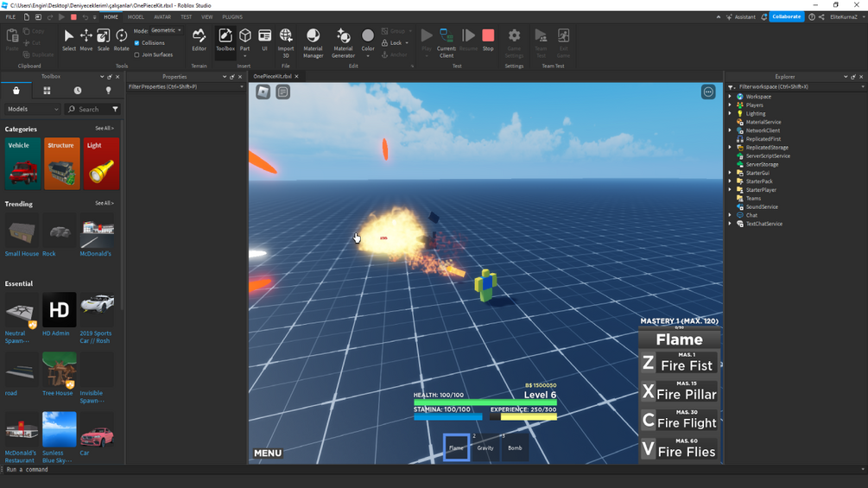Click See All next to Categories
Screen dimensions: 868x488
104,129
